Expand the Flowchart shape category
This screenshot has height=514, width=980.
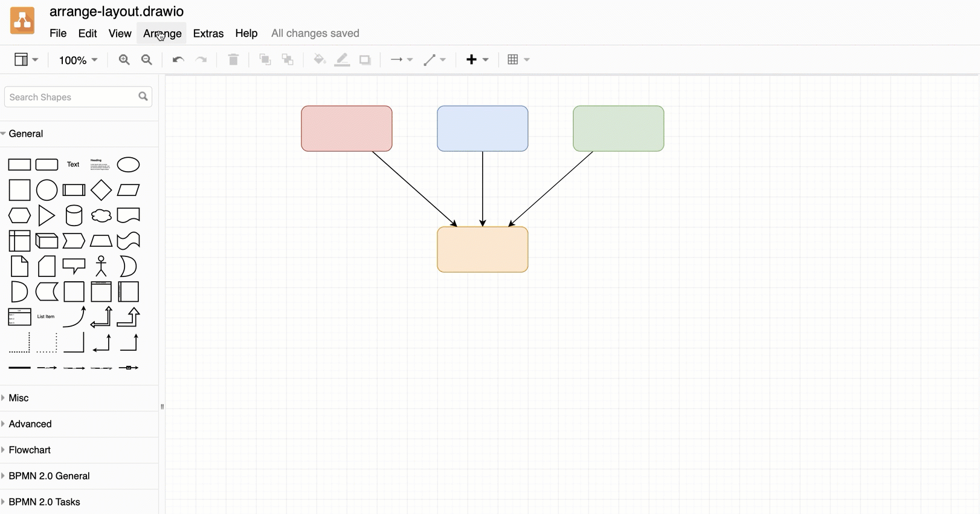(x=30, y=450)
